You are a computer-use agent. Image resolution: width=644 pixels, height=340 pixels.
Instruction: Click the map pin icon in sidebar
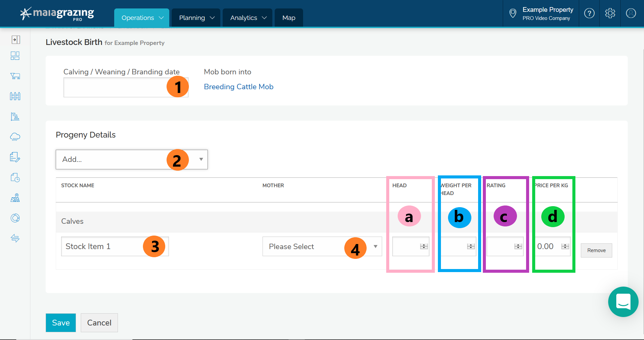tap(15, 198)
